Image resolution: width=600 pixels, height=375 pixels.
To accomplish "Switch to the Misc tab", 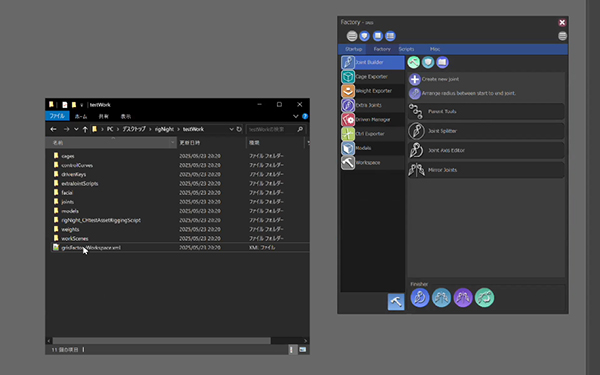I will coord(435,49).
